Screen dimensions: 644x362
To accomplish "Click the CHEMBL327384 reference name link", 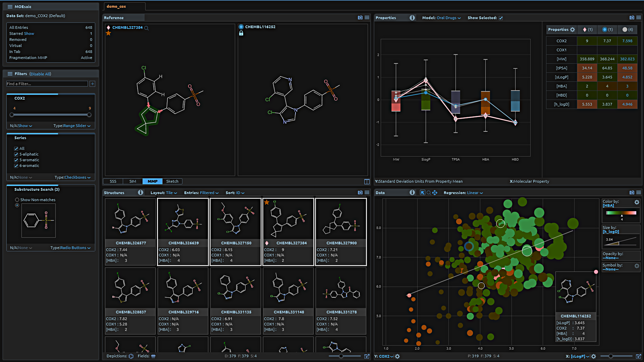I will click(x=127, y=28).
